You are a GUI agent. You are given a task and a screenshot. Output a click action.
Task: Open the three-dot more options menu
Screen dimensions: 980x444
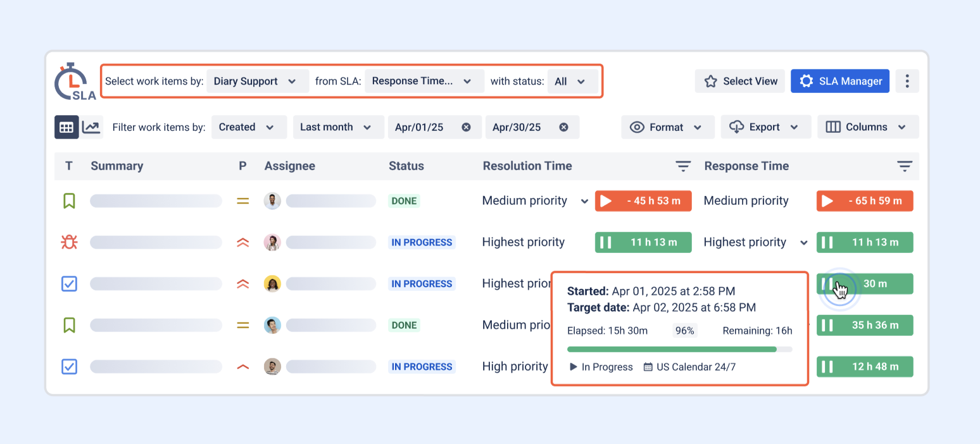(x=907, y=81)
